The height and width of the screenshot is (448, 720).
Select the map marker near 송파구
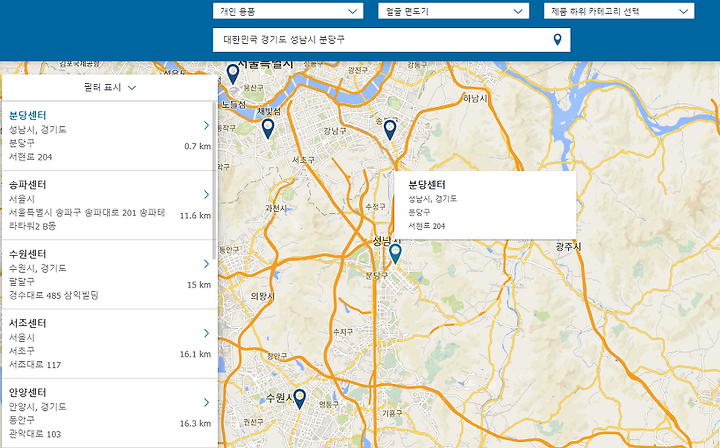390,130
